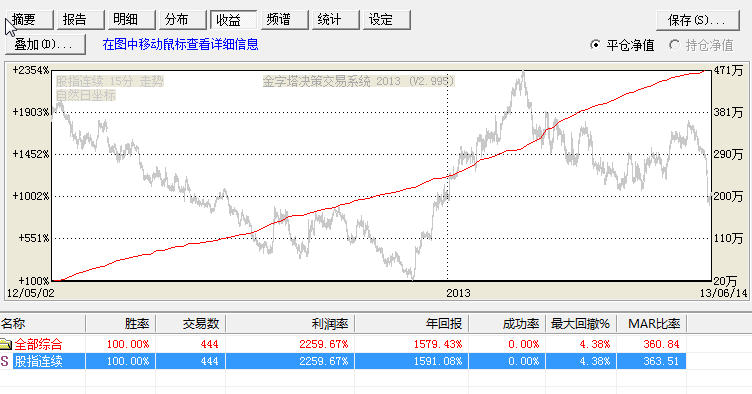Click the 1579.43% annual return value
This screenshot has width=752, height=394.
437,344
